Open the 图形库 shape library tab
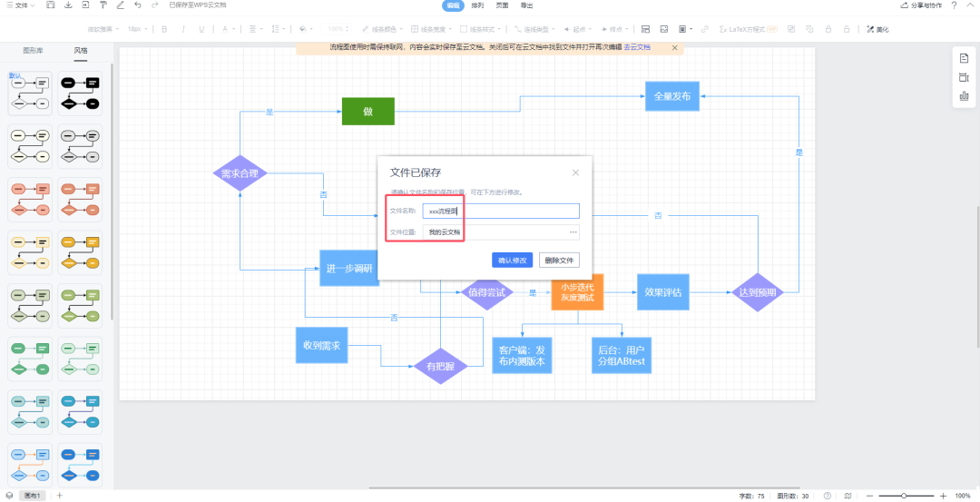This screenshot has width=980, height=502. point(33,51)
